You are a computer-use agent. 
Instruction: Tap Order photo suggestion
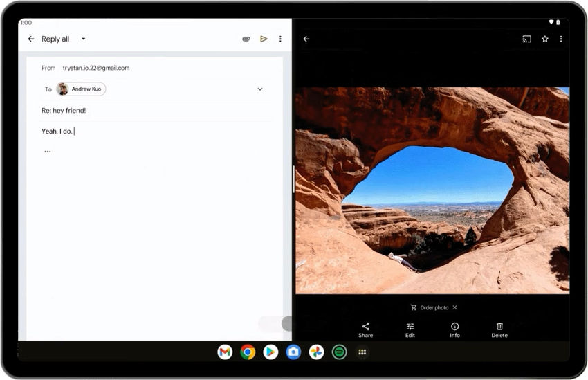coord(430,307)
